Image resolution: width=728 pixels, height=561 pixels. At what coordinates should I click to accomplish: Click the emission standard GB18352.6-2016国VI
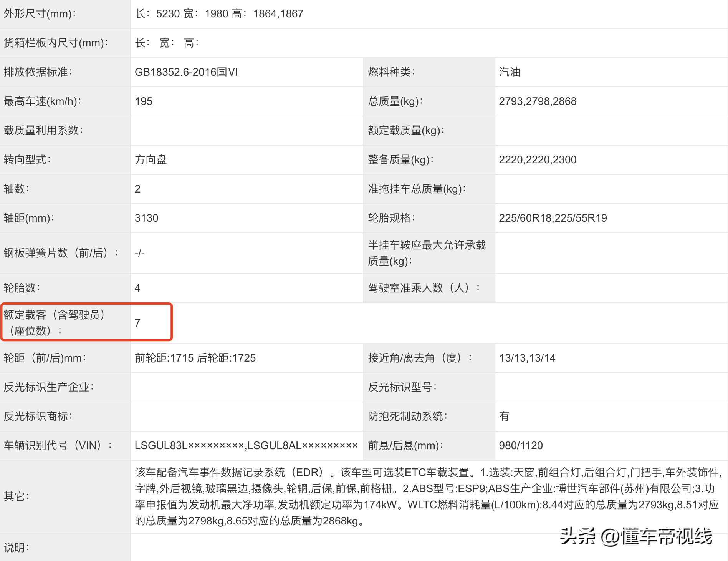click(x=186, y=72)
